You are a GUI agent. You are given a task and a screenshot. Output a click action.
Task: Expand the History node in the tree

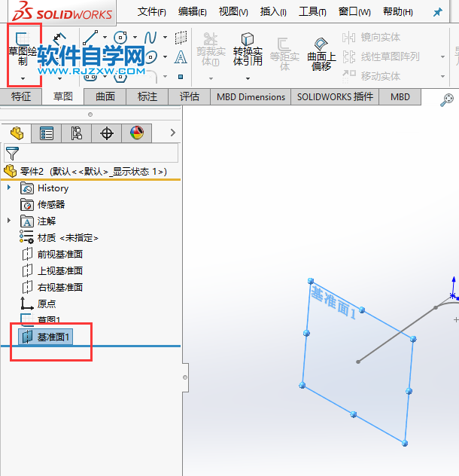[x=9, y=188]
